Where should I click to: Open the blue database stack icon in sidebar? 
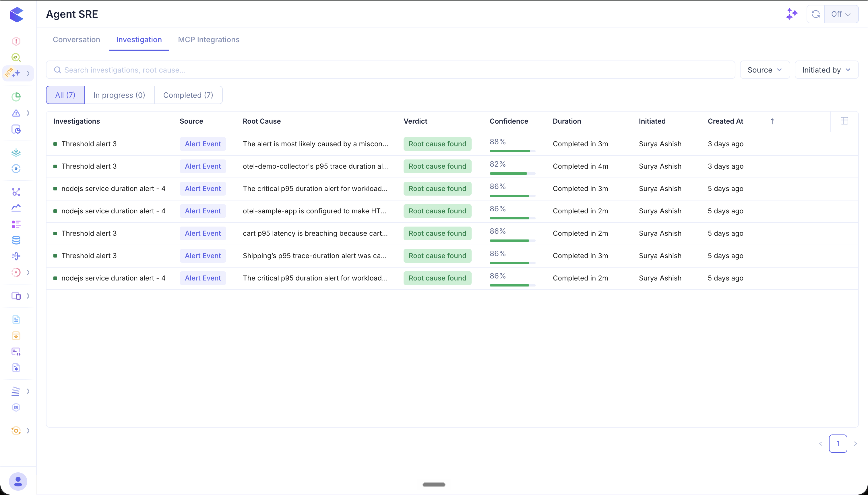(x=16, y=240)
